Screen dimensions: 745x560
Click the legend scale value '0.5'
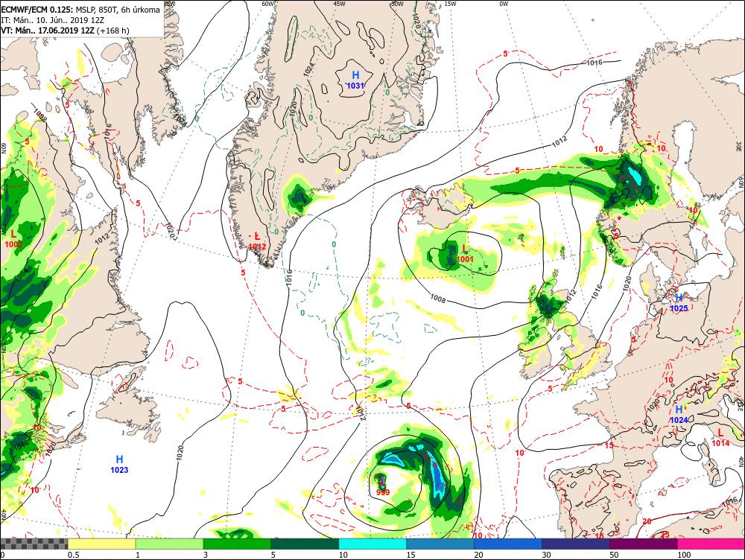pyautogui.click(x=73, y=555)
